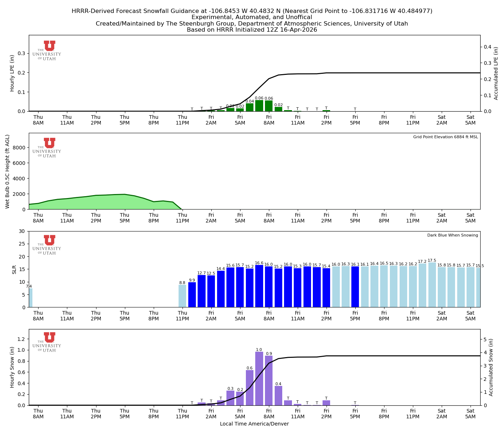Image resolution: width=504 pixels, height=432 pixels.
Task: Click the 1.0 inch purple snow bar
Action: click(x=258, y=378)
